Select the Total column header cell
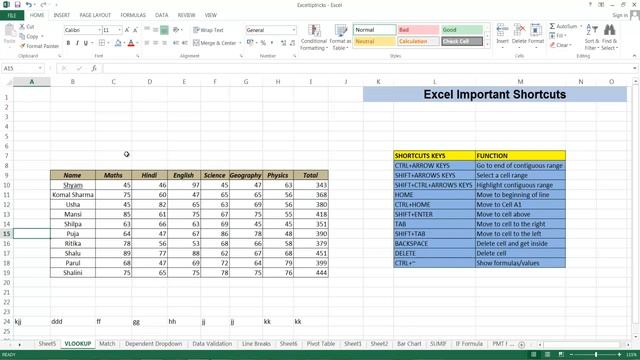This screenshot has height=360, width=640. point(311,175)
